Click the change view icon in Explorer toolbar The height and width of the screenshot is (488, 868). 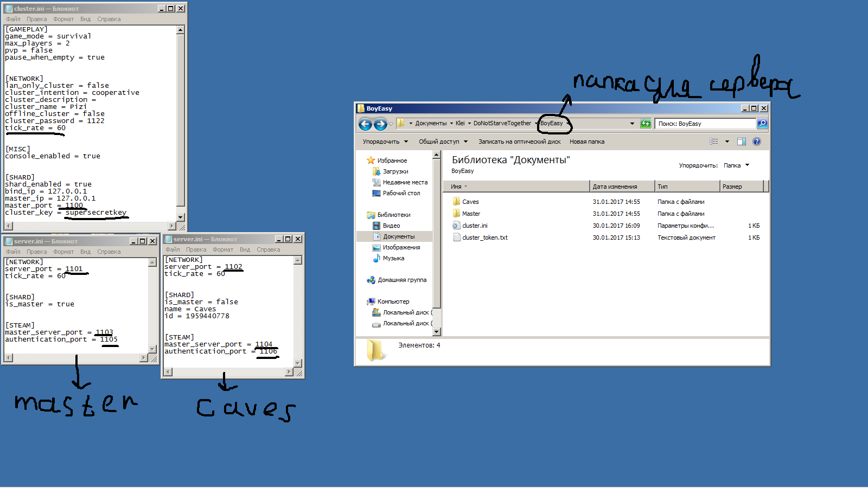714,142
